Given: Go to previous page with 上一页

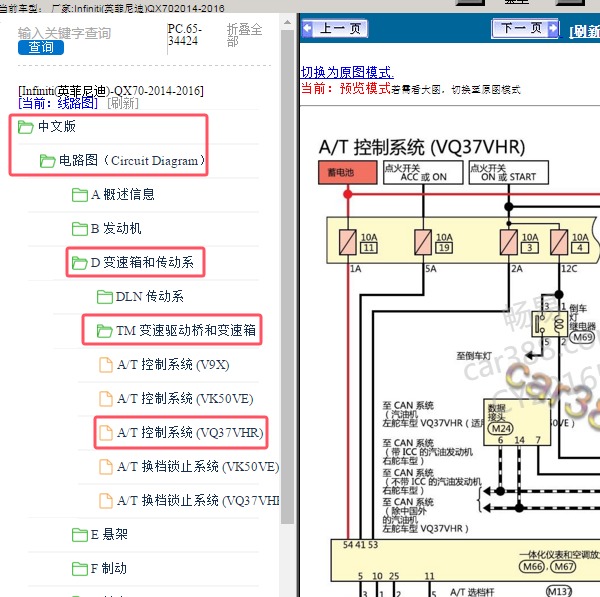Looking at the screenshot, I should 335,28.
